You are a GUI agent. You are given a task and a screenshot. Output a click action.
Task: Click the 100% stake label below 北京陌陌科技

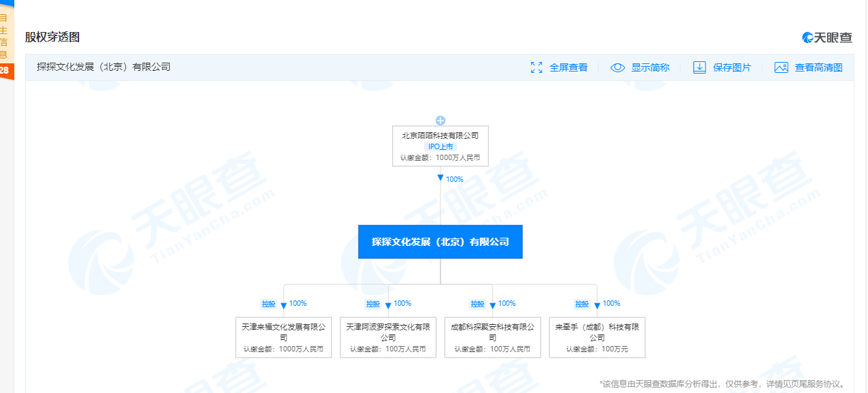click(455, 179)
